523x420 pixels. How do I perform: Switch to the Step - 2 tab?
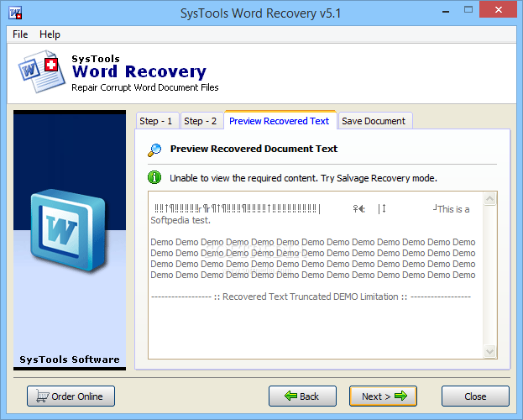(x=200, y=121)
